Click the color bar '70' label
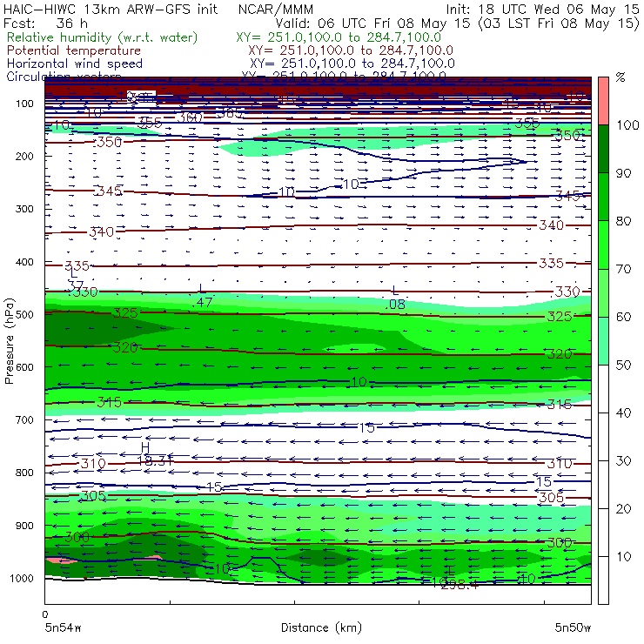This screenshot has height=644, width=644. tap(623, 269)
